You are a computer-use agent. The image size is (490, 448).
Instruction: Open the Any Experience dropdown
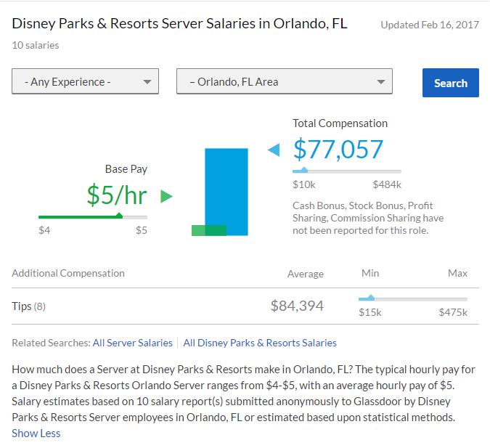[85, 81]
